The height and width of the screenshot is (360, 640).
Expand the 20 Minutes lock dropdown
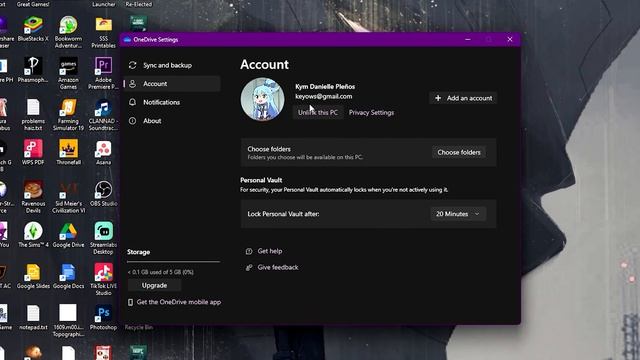tap(458, 214)
